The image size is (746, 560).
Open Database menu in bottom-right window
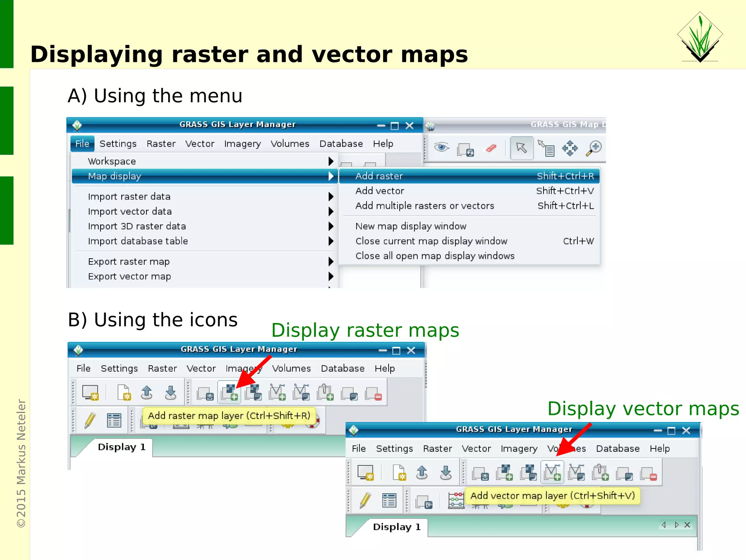click(618, 449)
